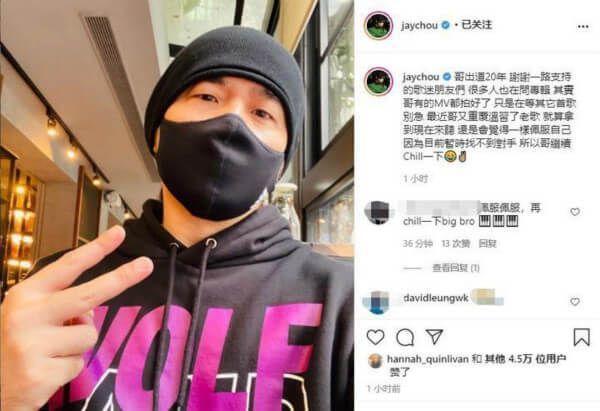Open the three-dot more options menu
600x411 pixels.
(x=583, y=26)
